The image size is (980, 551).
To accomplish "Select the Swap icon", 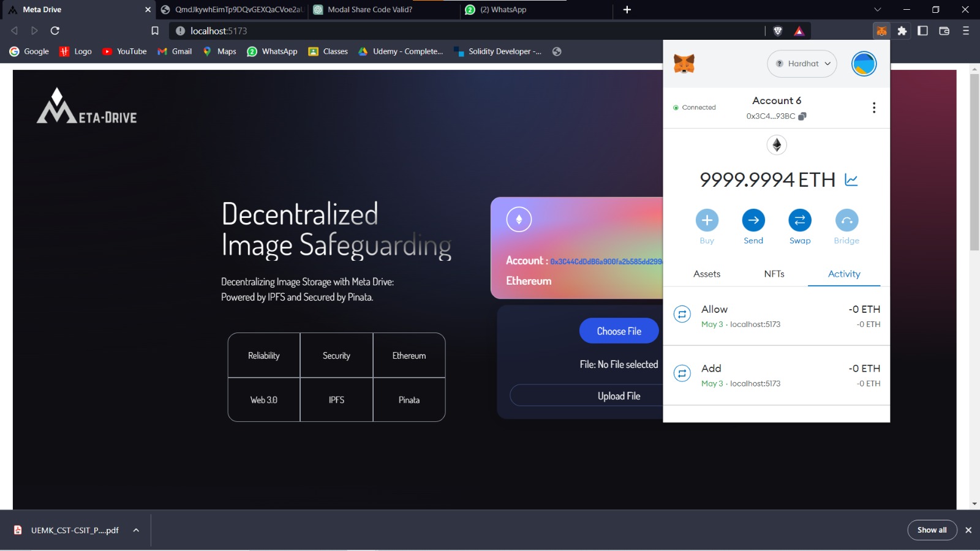I will point(800,220).
